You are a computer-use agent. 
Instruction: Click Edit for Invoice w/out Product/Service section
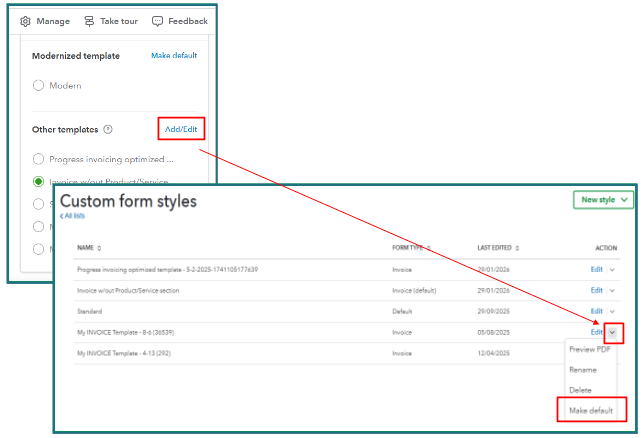(597, 290)
